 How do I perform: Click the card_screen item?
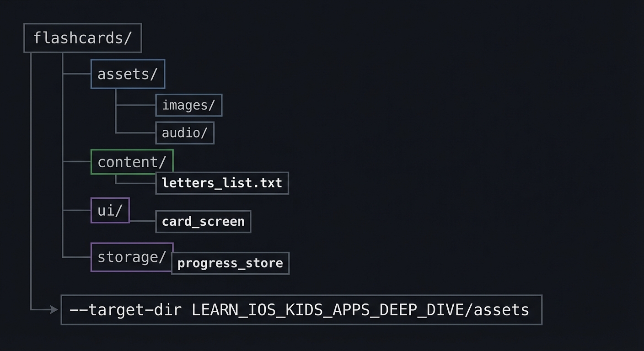pyautogui.click(x=203, y=222)
